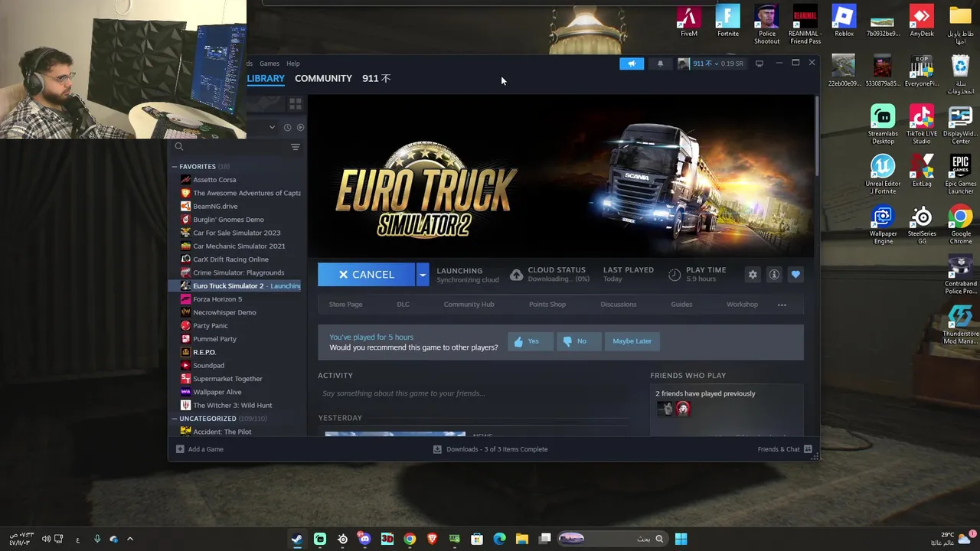
Task: Click the library search magnifier icon
Action: (x=179, y=147)
